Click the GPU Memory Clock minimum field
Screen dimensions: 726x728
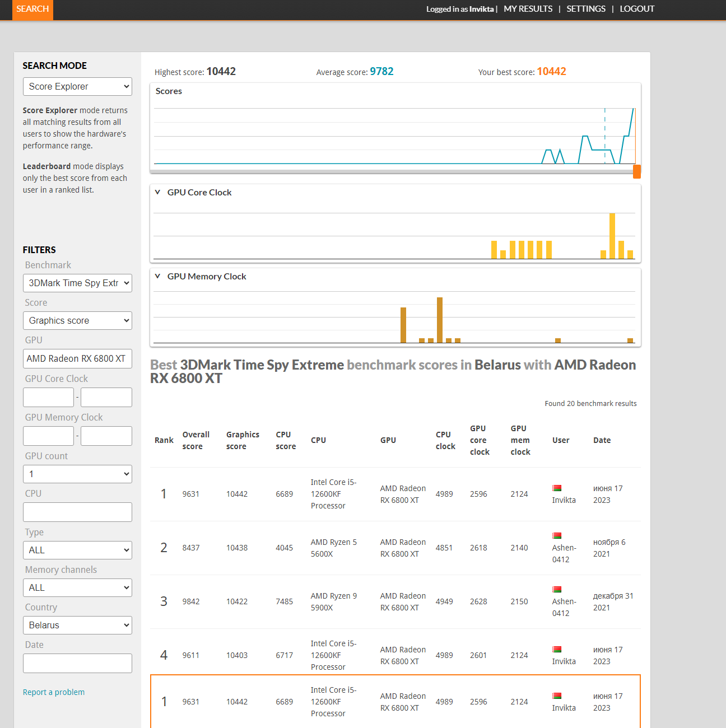(48, 436)
